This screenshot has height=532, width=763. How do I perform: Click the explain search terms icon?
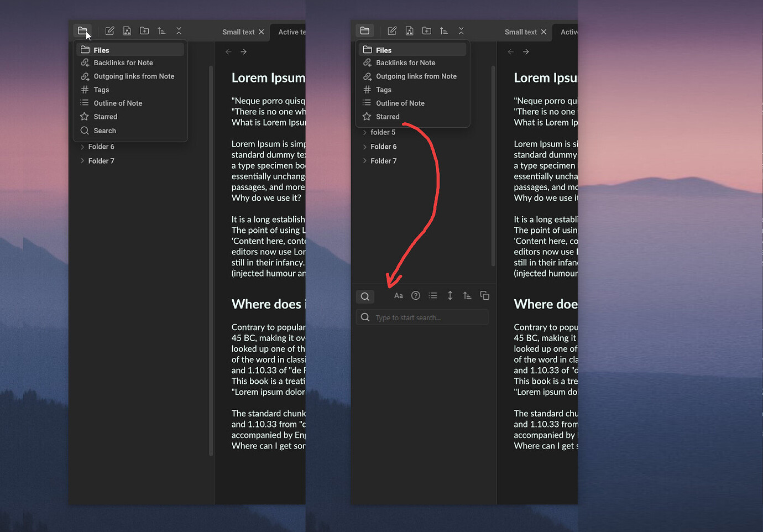pyautogui.click(x=415, y=295)
